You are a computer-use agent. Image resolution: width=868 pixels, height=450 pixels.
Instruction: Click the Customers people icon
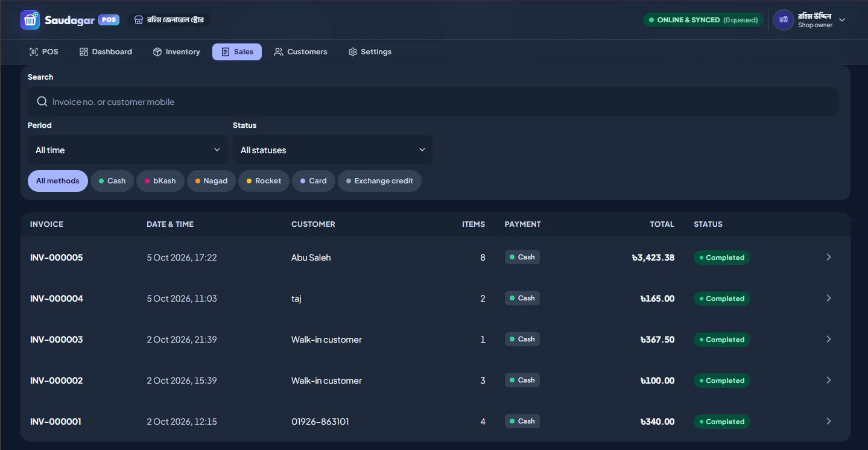point(279,52)
